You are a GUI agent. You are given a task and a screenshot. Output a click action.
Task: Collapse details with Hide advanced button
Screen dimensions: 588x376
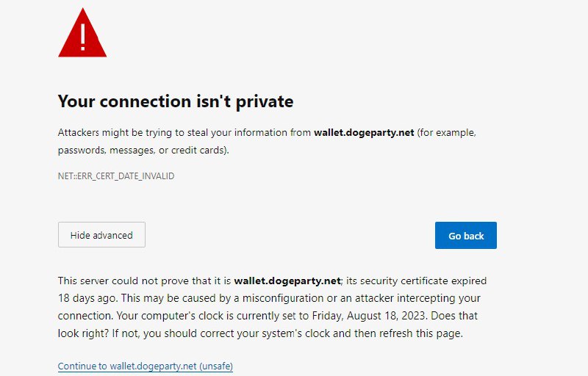point(101,235)
